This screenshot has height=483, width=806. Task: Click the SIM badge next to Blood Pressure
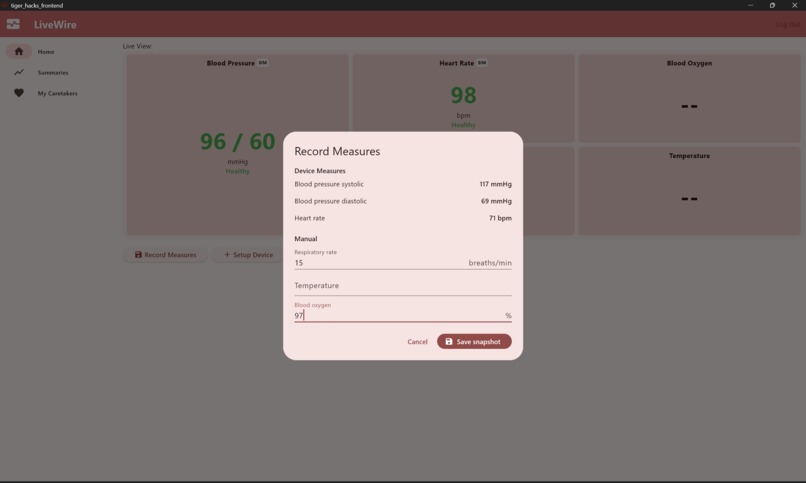tap(263, 63)
